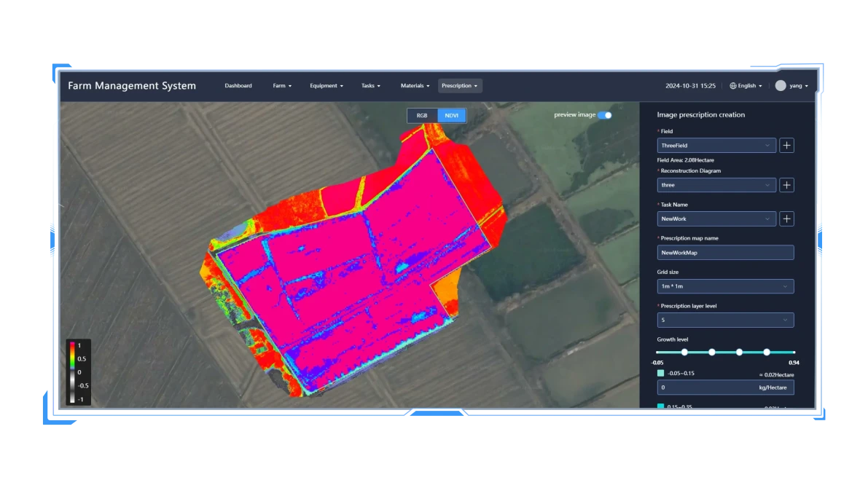Click the Growth level label
This screenshot has height=488, width=868.
(x=673, y=339)
